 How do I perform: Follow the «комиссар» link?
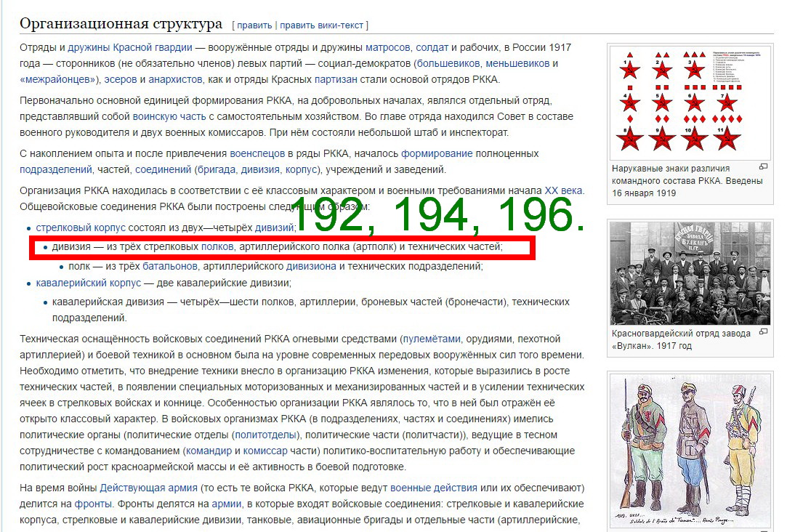(265, 451)
